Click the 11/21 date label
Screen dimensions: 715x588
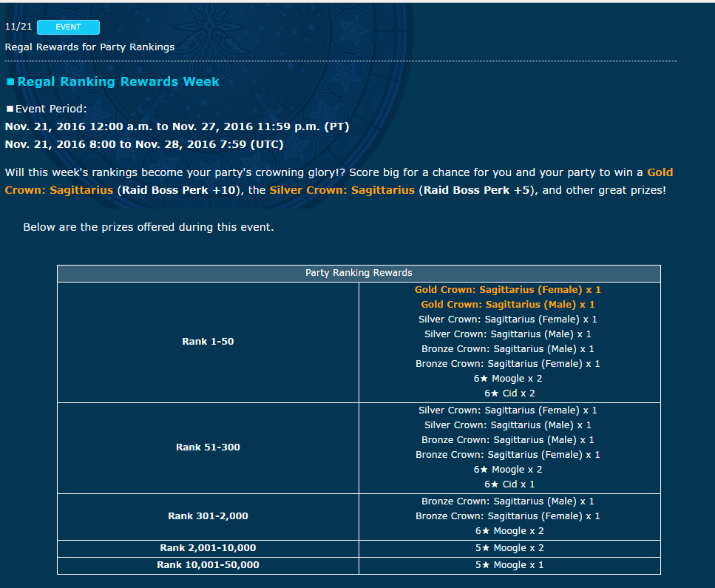(x=17, y=27)
